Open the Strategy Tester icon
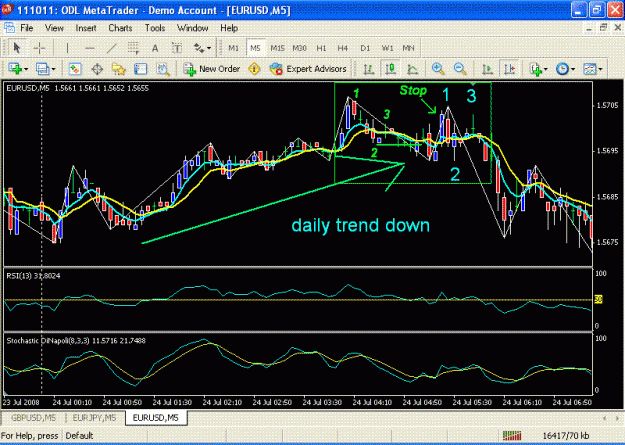Screen dimensions: 625x445 pos(163,69)
